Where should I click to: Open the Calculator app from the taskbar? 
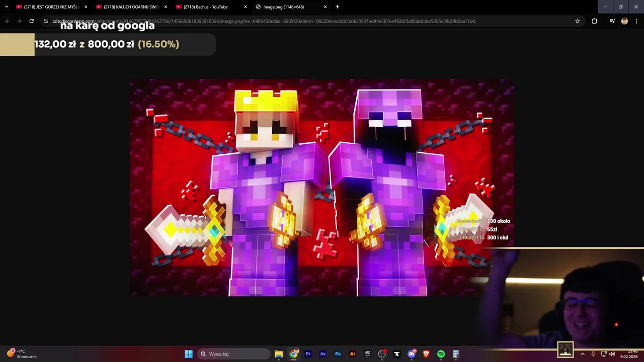pyautogui.click(x=456, y=354)
